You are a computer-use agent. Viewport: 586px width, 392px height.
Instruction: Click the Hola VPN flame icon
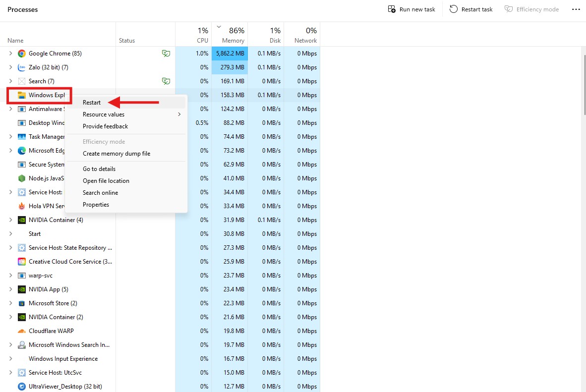[x=22, y=206]
